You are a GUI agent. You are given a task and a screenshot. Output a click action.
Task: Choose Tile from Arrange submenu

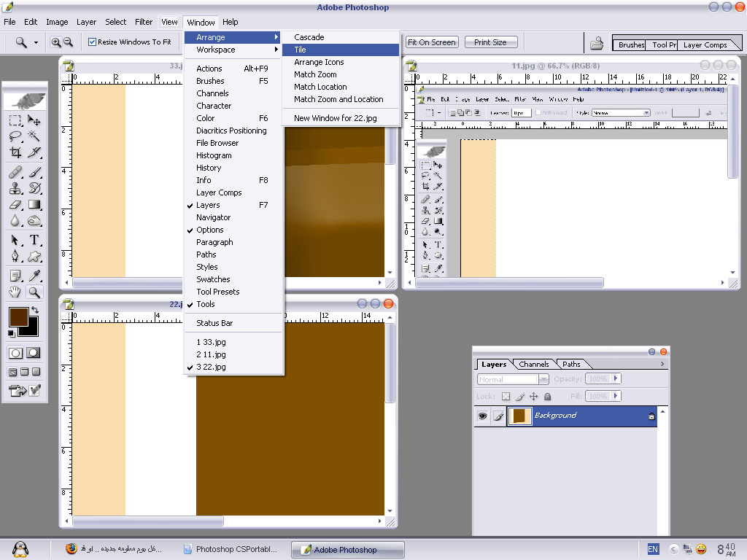click(341, 50)
